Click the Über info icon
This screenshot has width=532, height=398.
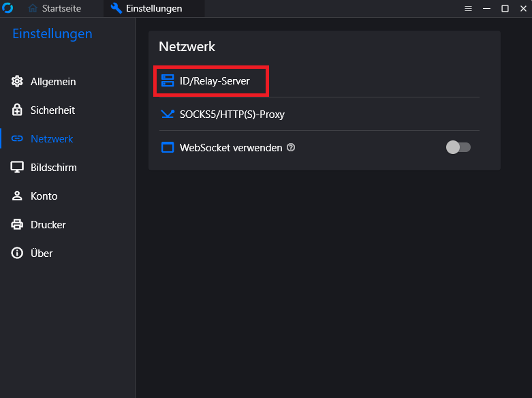pos(17,253)
